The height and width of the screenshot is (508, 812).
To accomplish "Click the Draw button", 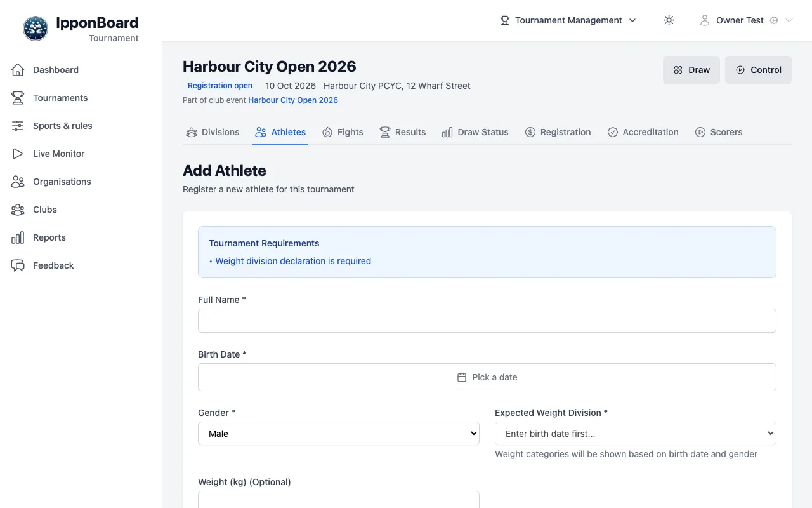I will (691, 70).
